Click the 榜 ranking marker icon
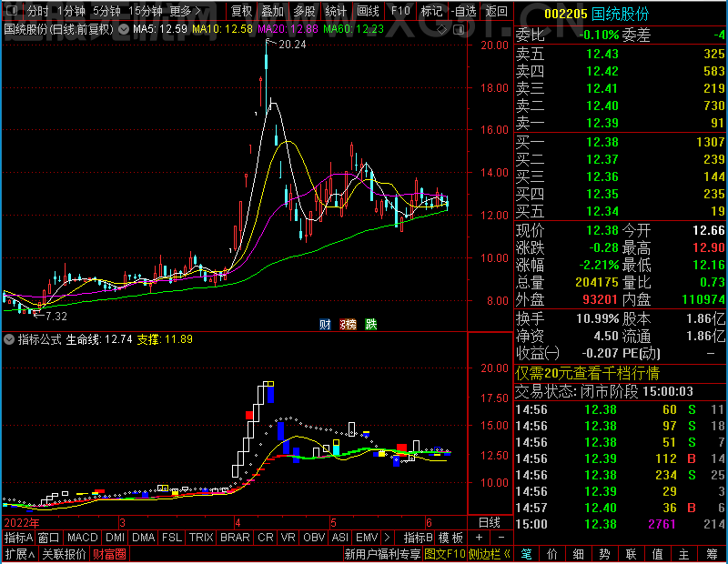The height and width of the screenshot is (564, 728). (x=348, y=324)
